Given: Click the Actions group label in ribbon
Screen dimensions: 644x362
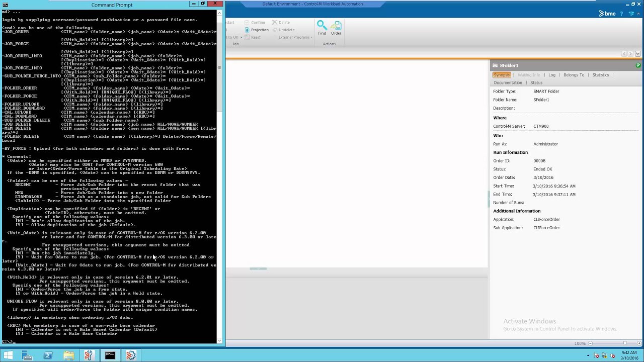Looking at the screenshot, I should click(329, 44).
